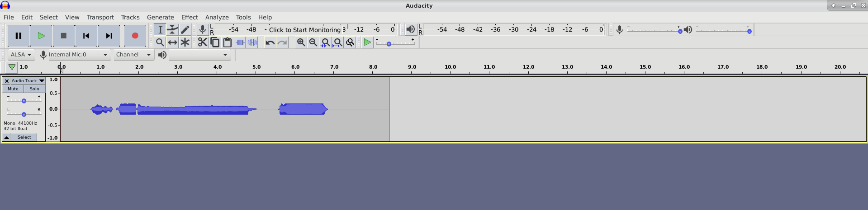Click Trim audio outside selection icon
The width and height of the screenshot is (868, 210).
(240, 42)
